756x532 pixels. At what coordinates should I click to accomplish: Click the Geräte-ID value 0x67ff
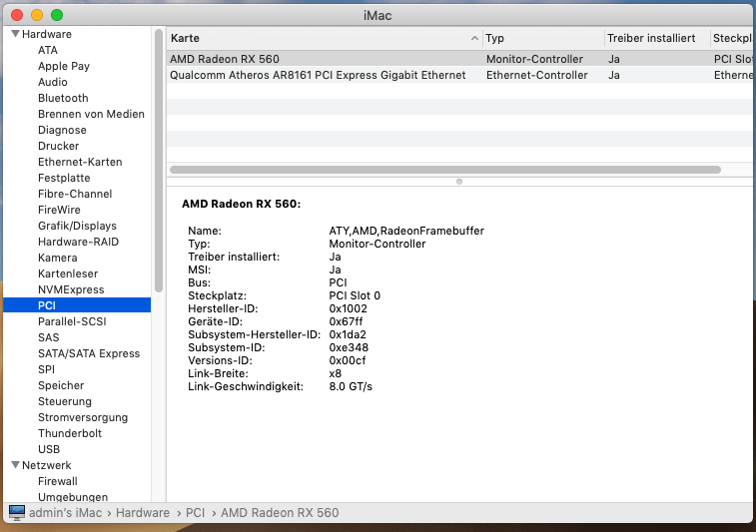click(346, 321)
